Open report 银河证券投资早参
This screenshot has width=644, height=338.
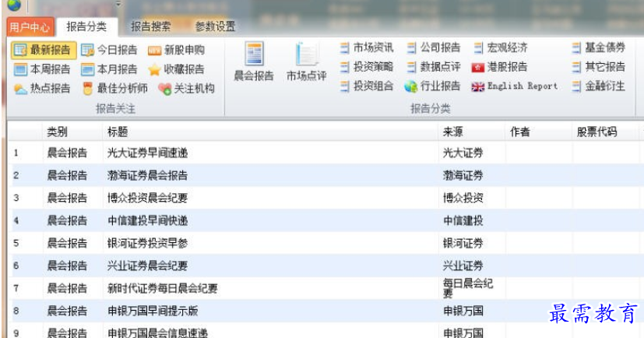point(147,243)
